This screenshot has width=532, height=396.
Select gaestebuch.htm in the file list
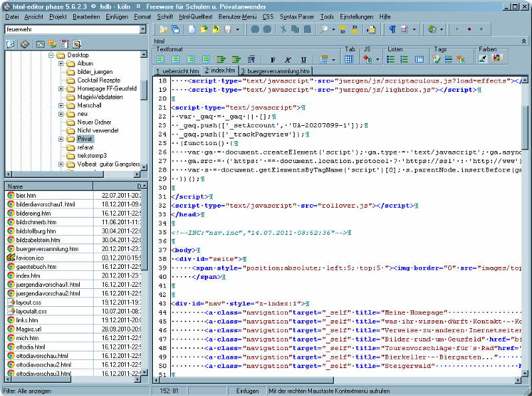pyautogui.click(x=36, y=267)
